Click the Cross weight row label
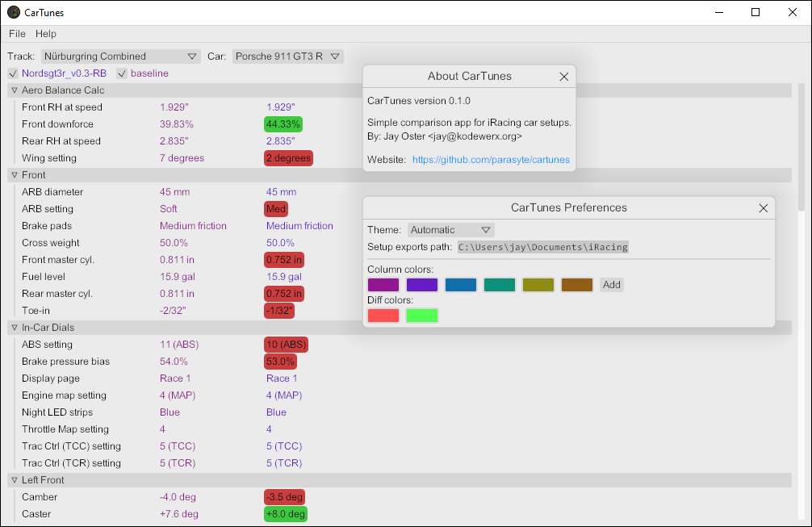The width and height of the screenshot is (812, 527). [x=51, y=243]
